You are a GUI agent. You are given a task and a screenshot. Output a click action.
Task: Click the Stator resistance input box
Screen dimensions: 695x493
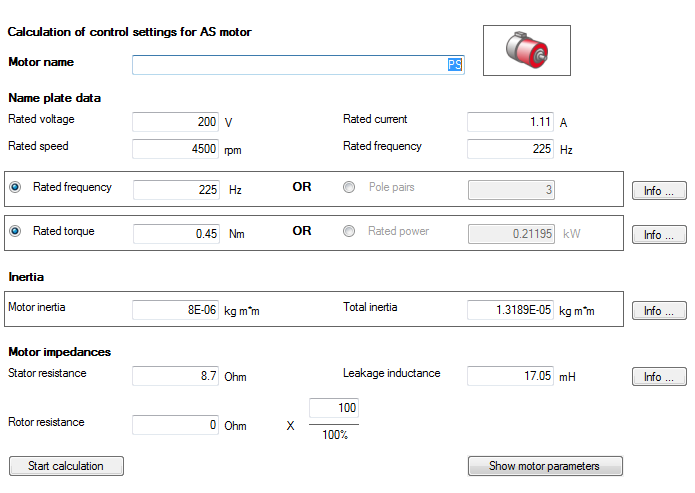[176, 376]
